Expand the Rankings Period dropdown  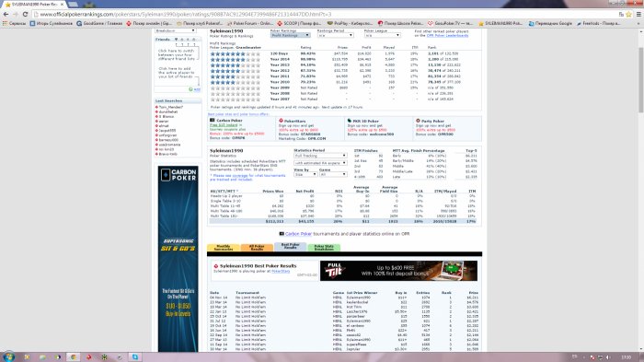[x=335, y=35]
